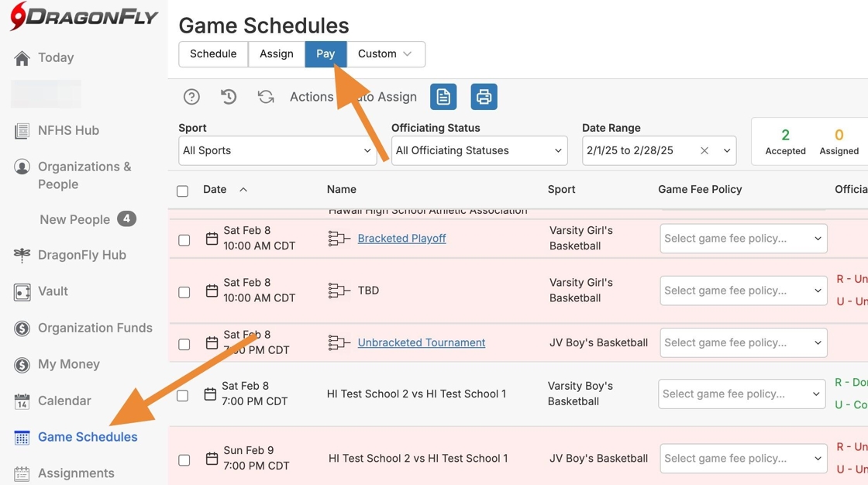
Task: Switch to the Schedule tab
Action: 213,54
